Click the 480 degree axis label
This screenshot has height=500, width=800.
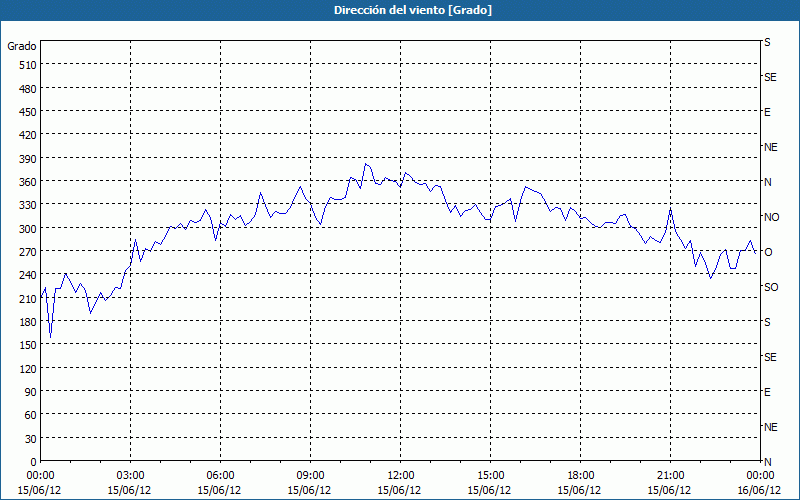pos(28,89)
